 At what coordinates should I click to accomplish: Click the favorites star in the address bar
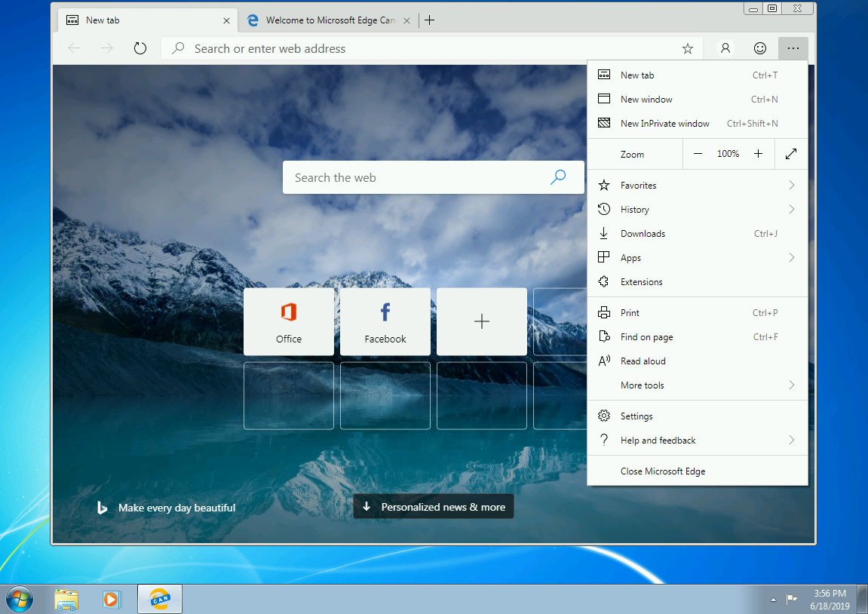tap(687, 48)
